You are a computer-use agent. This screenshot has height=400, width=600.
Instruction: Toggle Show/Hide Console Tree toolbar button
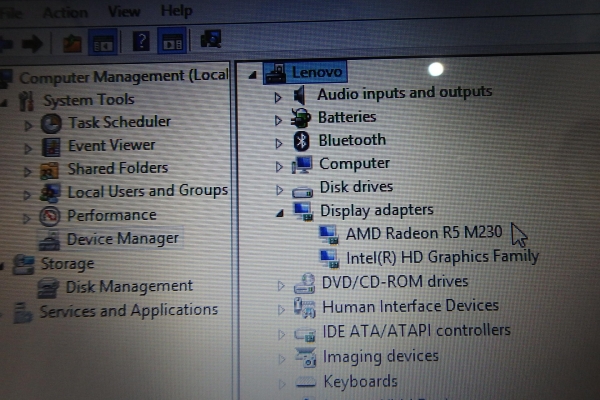coord(103,42)
